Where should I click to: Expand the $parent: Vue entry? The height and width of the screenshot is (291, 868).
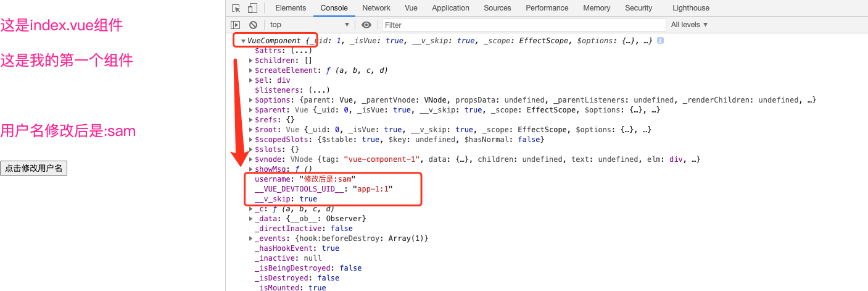(250, 110)
